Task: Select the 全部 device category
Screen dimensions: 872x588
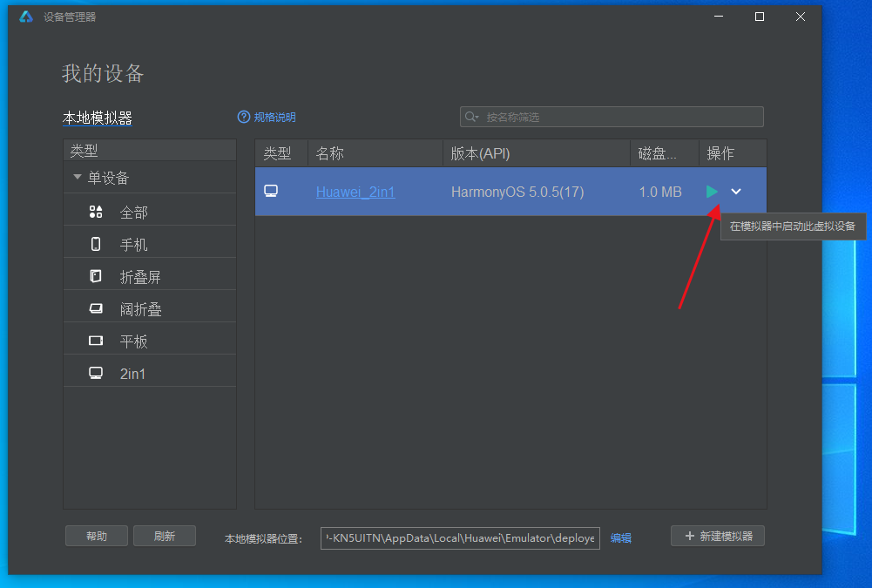Action: (133, 213)
